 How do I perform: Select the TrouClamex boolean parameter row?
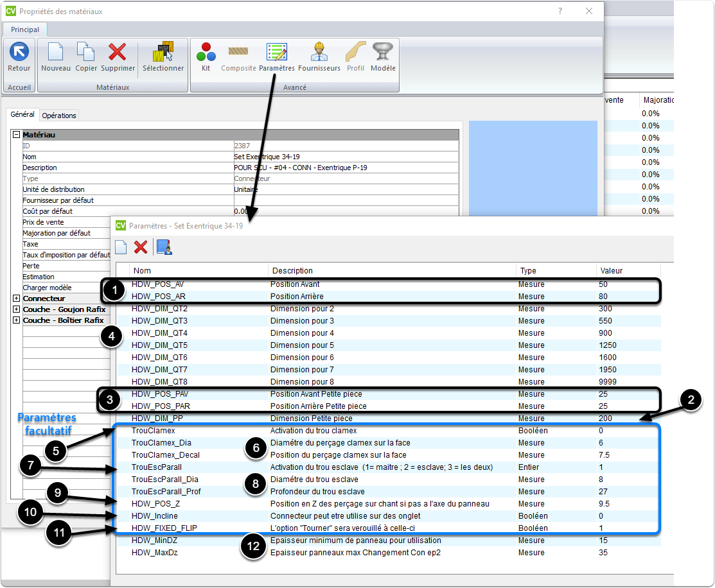click(153, 431)
